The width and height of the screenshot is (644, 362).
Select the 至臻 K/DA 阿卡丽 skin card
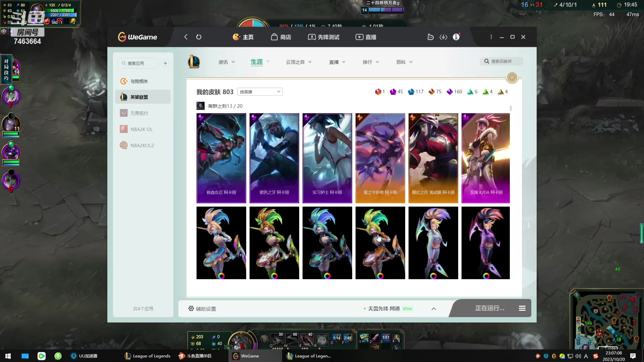pyautogui.click(x=486, y=158)
